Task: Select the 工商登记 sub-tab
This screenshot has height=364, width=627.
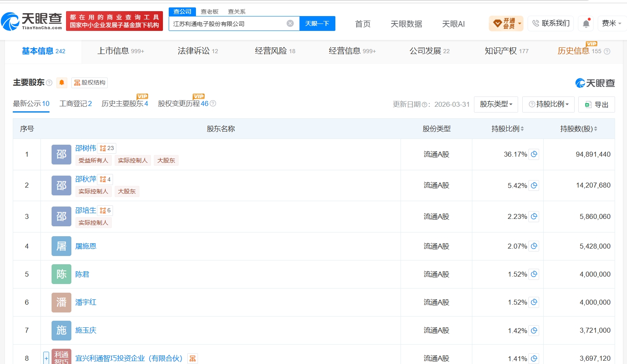Action: coord(75,103)
